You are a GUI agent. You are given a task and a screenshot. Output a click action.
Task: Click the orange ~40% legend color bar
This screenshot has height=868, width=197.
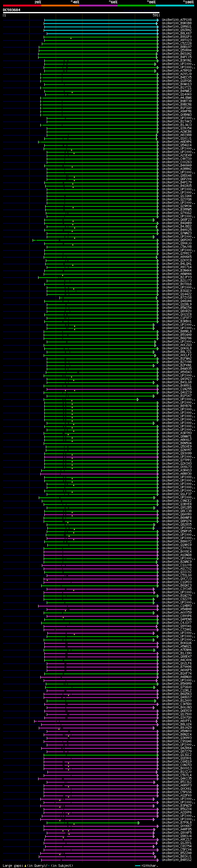coord(60,6)
